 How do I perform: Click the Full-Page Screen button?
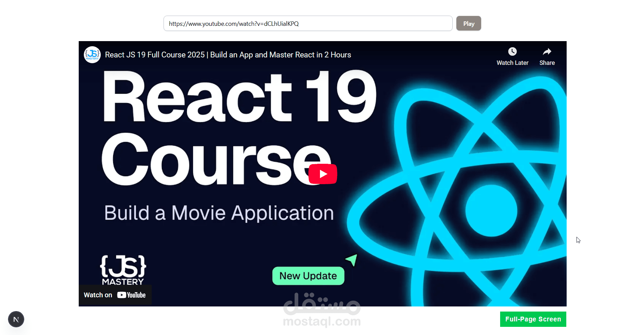[533, 319]
